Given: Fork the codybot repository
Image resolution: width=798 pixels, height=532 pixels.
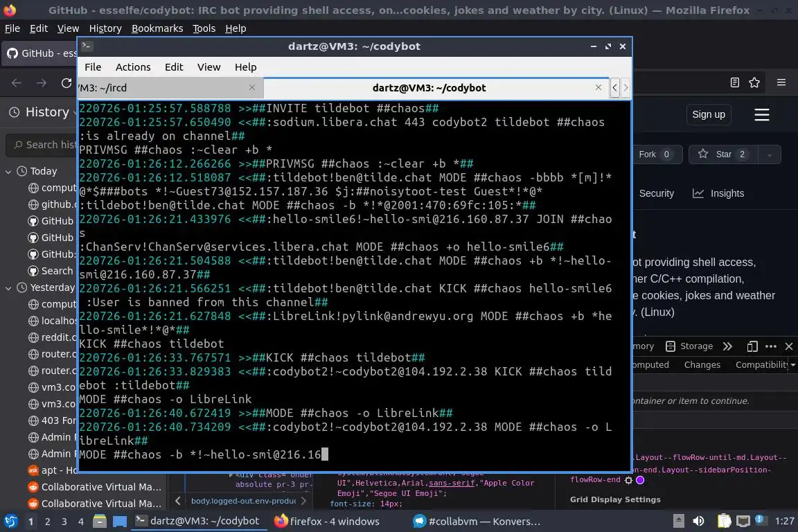Looking at the screenshot, I should coord(655,154).
